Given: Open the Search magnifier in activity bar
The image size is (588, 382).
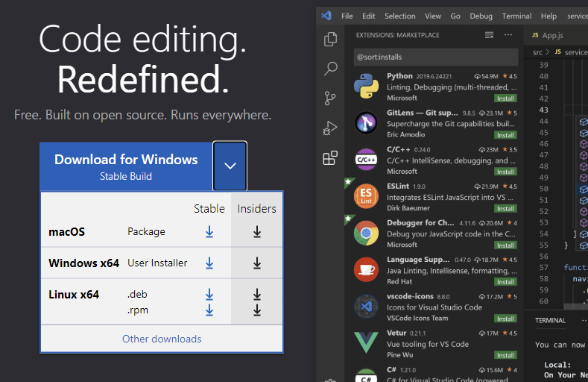Looking at the screenshot, I should 330,69.
